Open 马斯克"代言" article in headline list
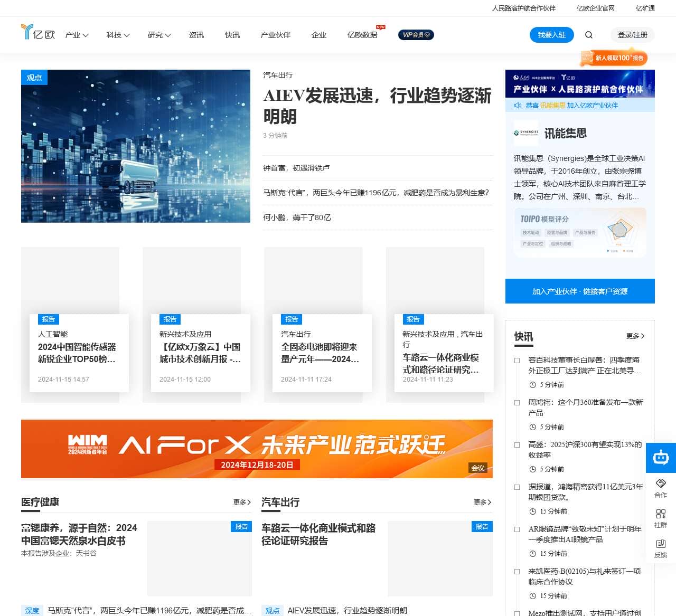Image resolution: width=676 pixels, height=616 pixels. [x=376, y=193]
